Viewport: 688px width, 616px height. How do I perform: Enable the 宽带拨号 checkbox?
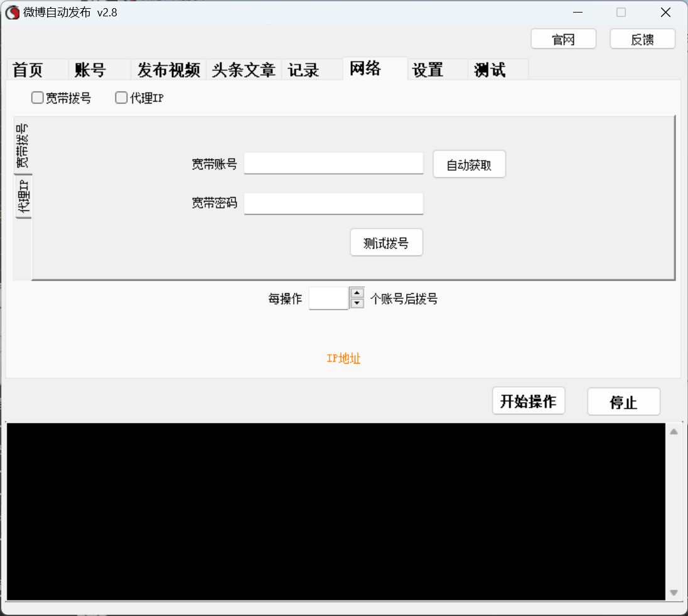pyautogui.click(x=37, y=97)
